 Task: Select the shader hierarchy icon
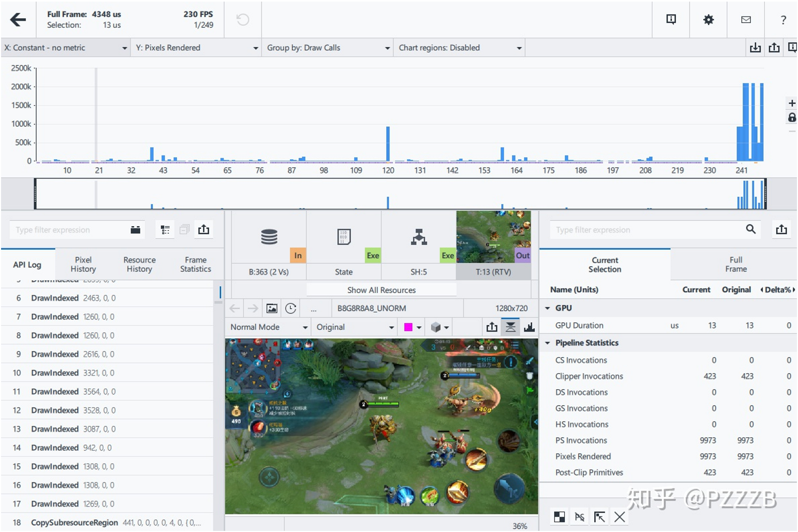pyautogui.click(x=419, y=236)
